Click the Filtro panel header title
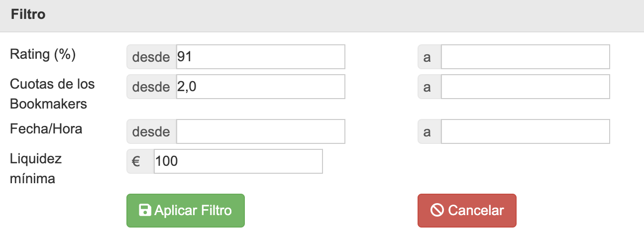The image size is (644, 236). 28,14
